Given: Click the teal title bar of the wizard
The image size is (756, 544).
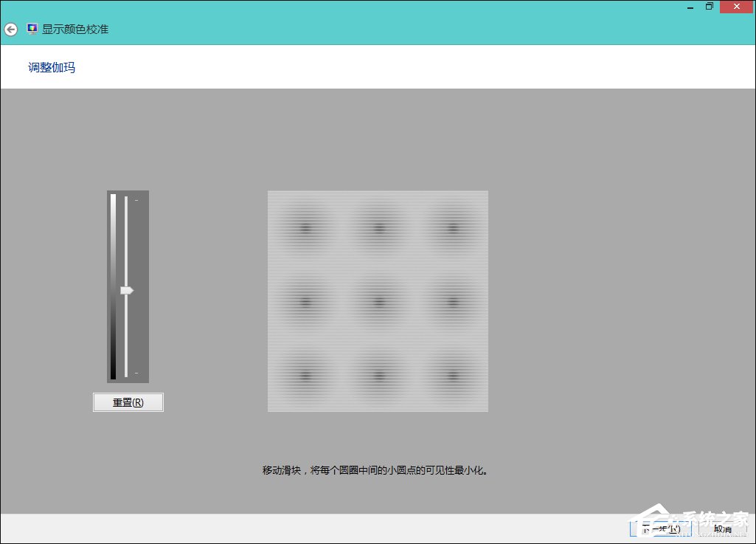Looking at the screenshot, I should pos(369,29).
